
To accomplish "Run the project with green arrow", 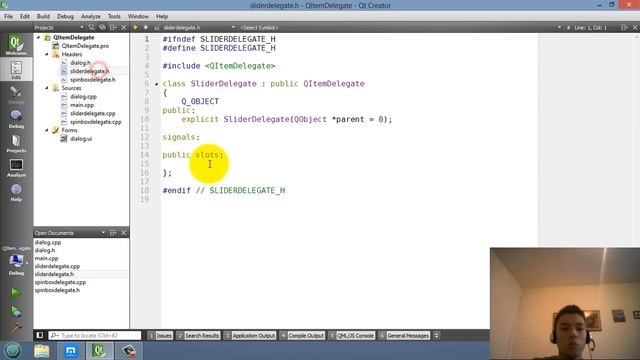I will point(16,293).
